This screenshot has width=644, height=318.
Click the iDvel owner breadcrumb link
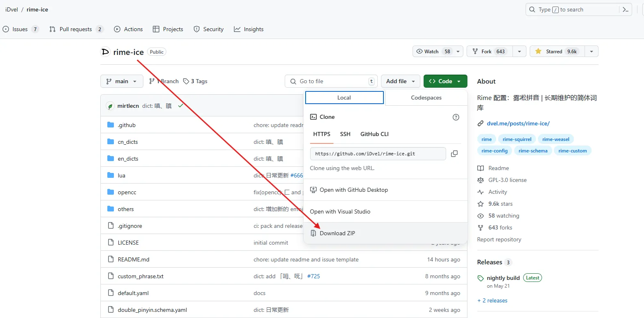click(x=11, y=9)
